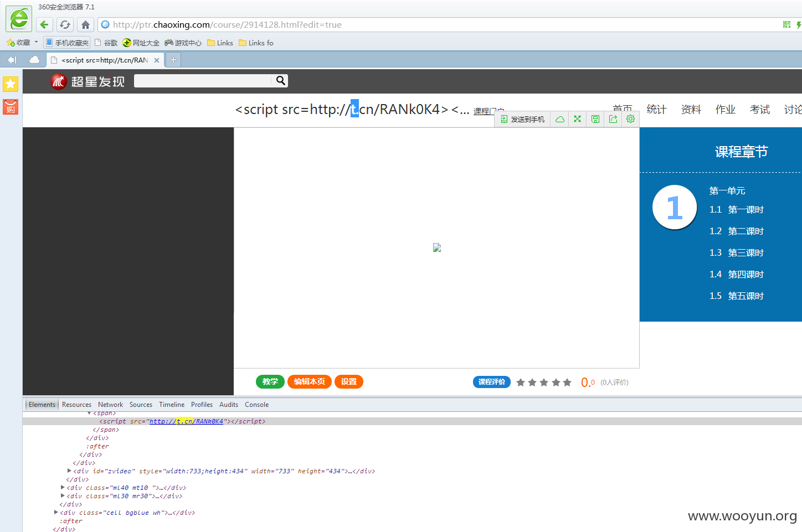Image resolution: width=802 pixels, height=532 pixels.
Task: Switch to Resources devtools tab
Action: (x=76, y=405)
